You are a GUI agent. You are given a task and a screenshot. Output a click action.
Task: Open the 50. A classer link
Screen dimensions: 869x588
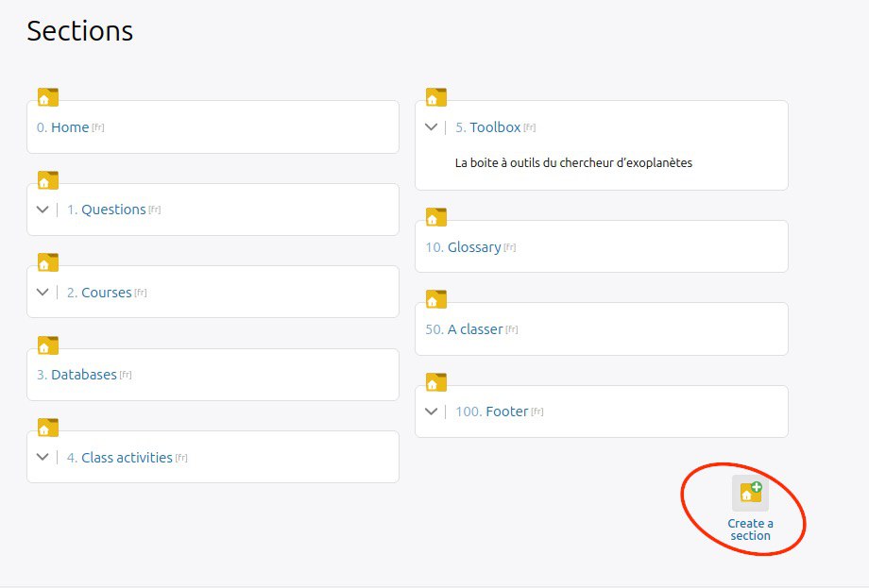click(x=464, y=329)
